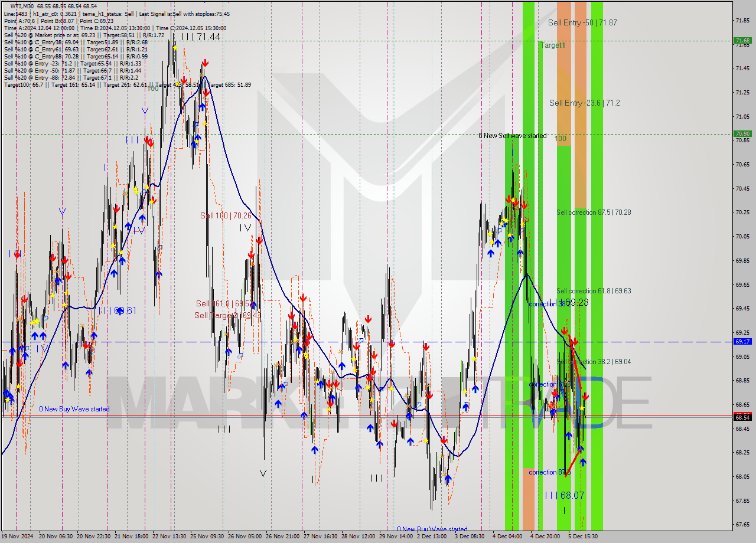The height and width of the screenshot is (543, 756).
Task: Select the 70.05 price axis label
Action: [x=742, y=236]
